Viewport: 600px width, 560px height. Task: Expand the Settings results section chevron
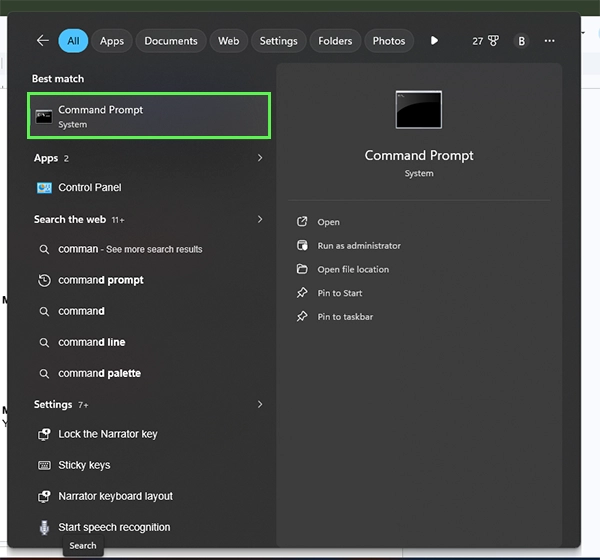click(x=260, y=404)
